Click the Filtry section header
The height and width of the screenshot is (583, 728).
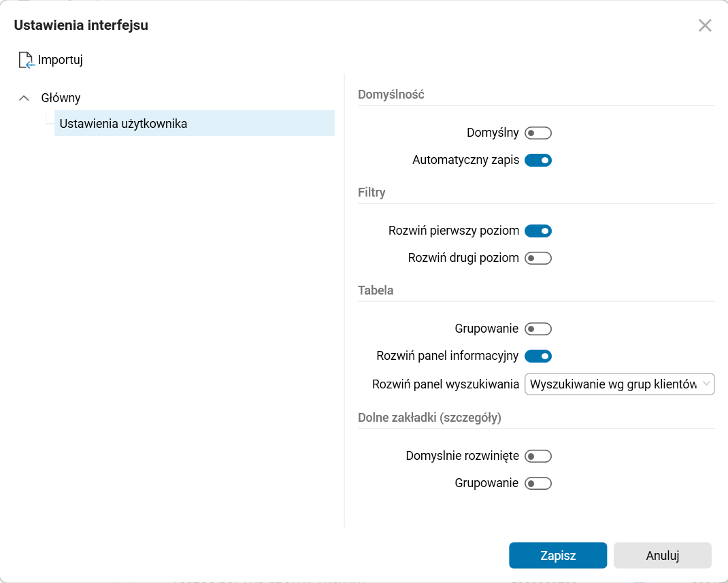(371, 193)
